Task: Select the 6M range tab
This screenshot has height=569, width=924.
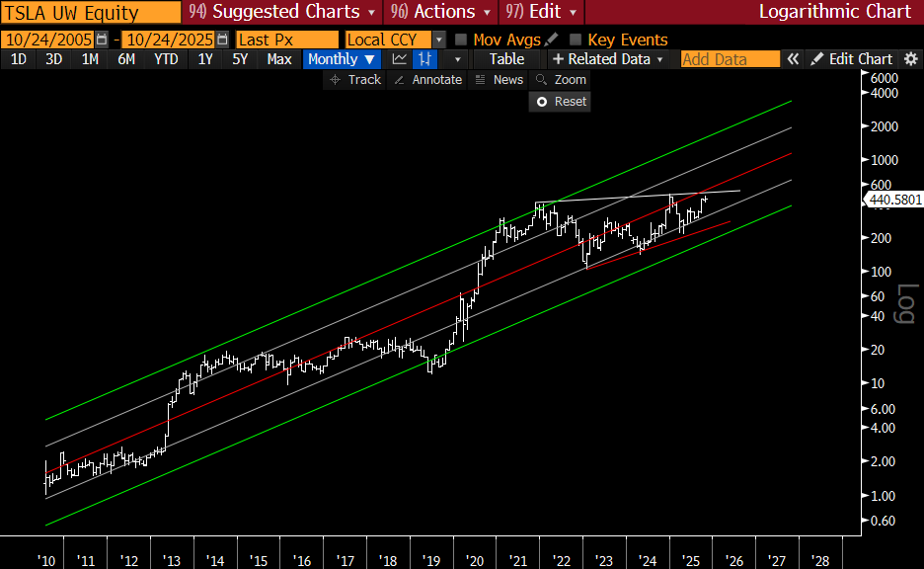Action: click(126, 59)
